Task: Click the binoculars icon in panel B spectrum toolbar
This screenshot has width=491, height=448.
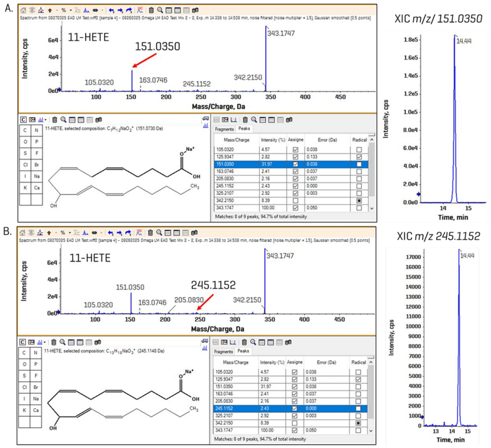Action: tap(193, 232)
